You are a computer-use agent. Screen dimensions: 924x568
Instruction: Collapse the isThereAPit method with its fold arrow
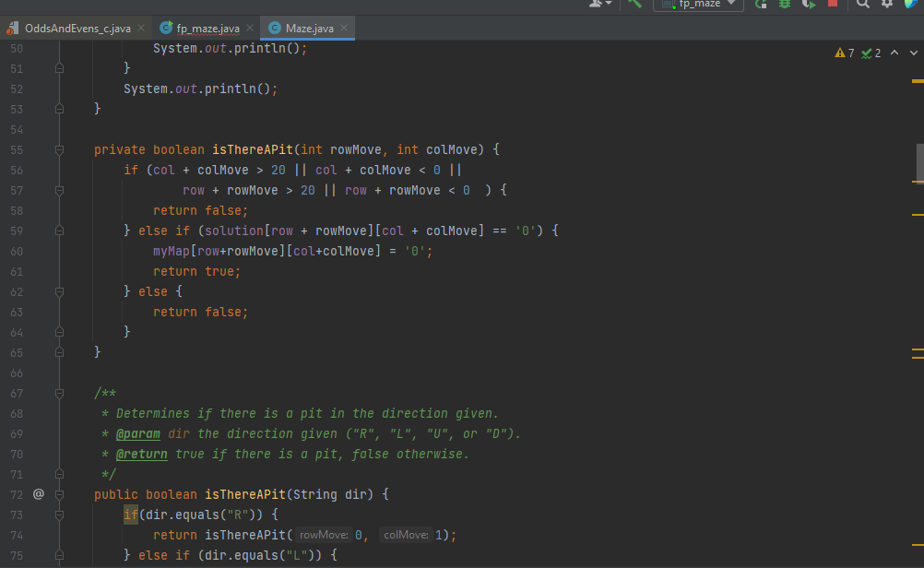(59, 149)
